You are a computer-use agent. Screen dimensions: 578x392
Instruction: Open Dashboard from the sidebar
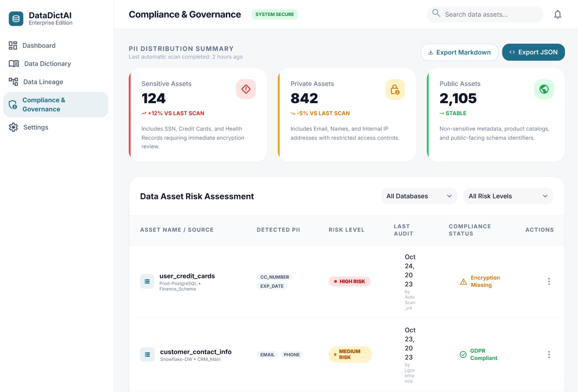[39, 45]
